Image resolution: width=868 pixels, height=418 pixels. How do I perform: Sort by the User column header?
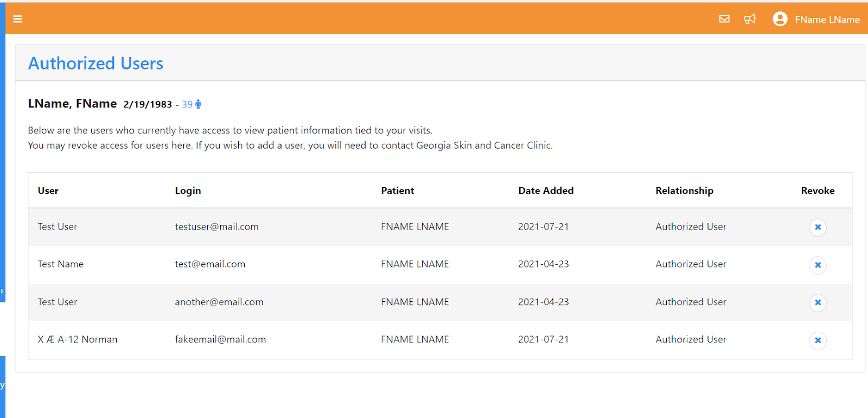tap(48, 191)
